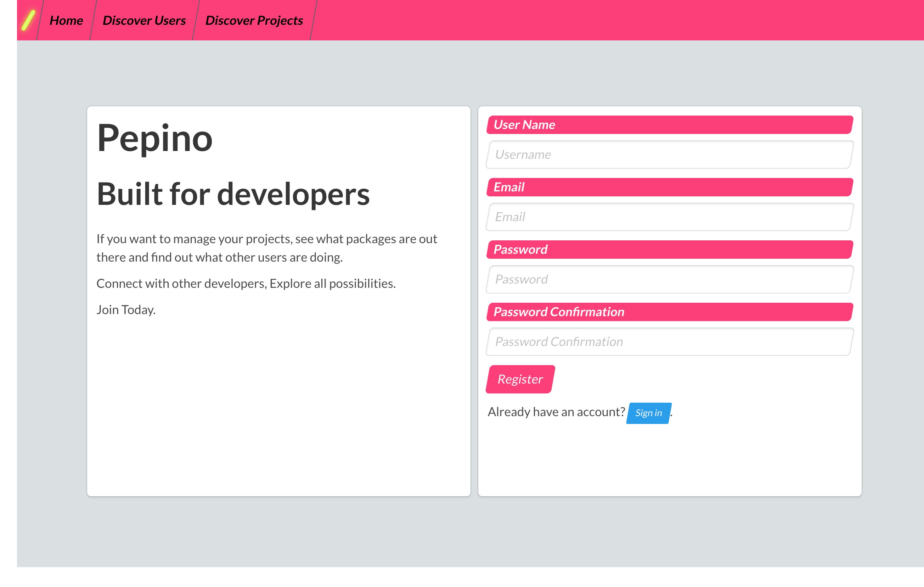
Task: Click the Register button
Action: (x=520, y=379)
